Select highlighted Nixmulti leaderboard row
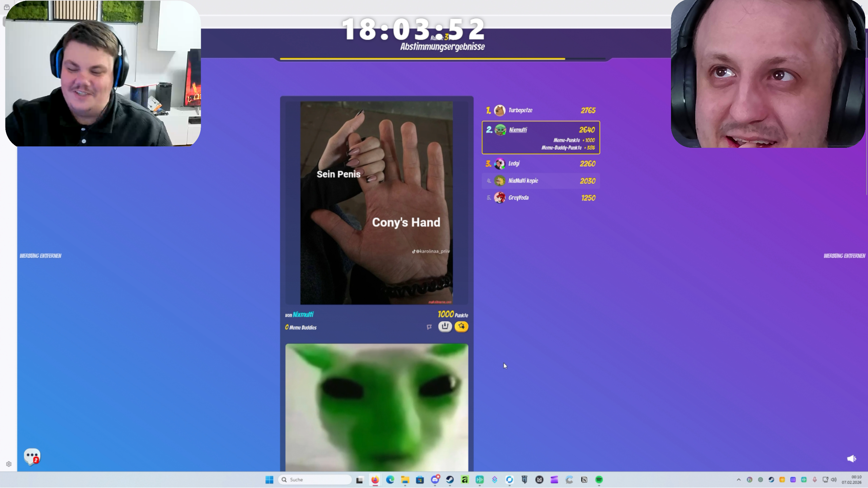 (x=541, y=138)
